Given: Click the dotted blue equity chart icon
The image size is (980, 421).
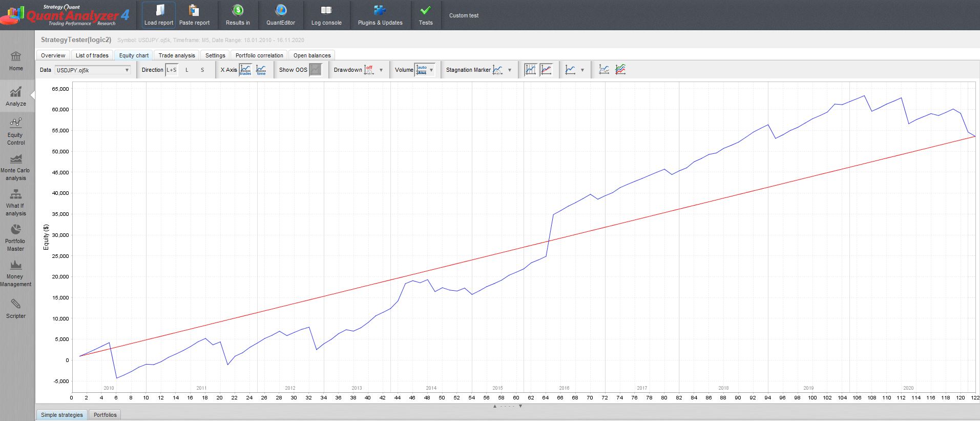Looking at the screenshot, I should coord(604,70).
